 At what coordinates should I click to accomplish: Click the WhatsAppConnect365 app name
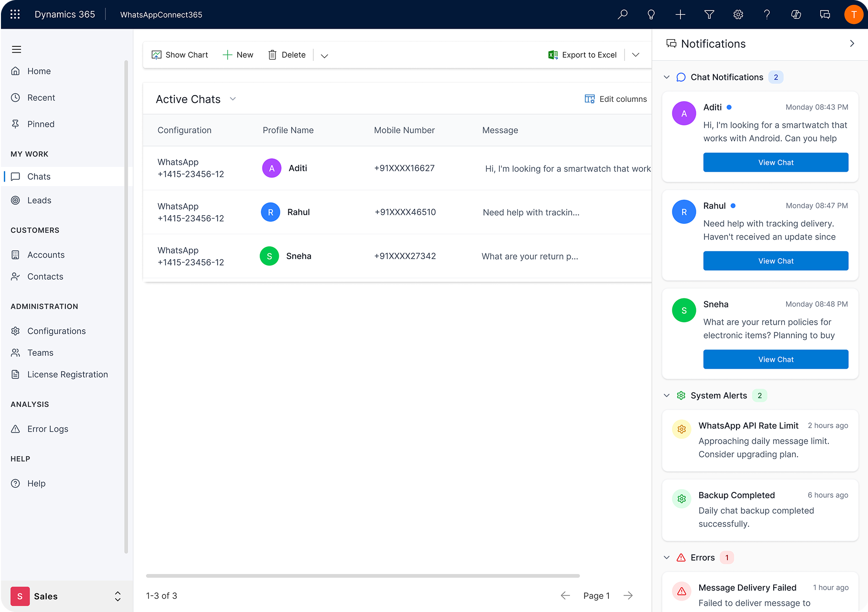pyautogui.click(x=161, y=15)
